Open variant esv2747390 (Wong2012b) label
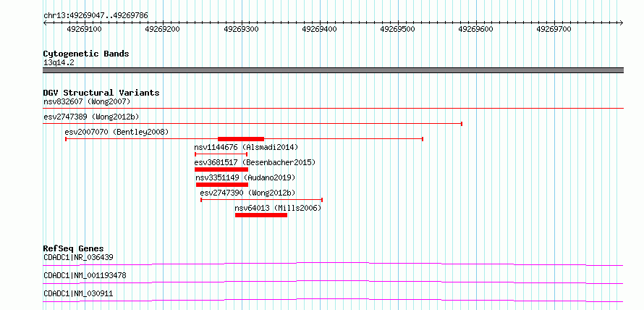The height and width of the screenshot is (310, 644). pos(247,193)
